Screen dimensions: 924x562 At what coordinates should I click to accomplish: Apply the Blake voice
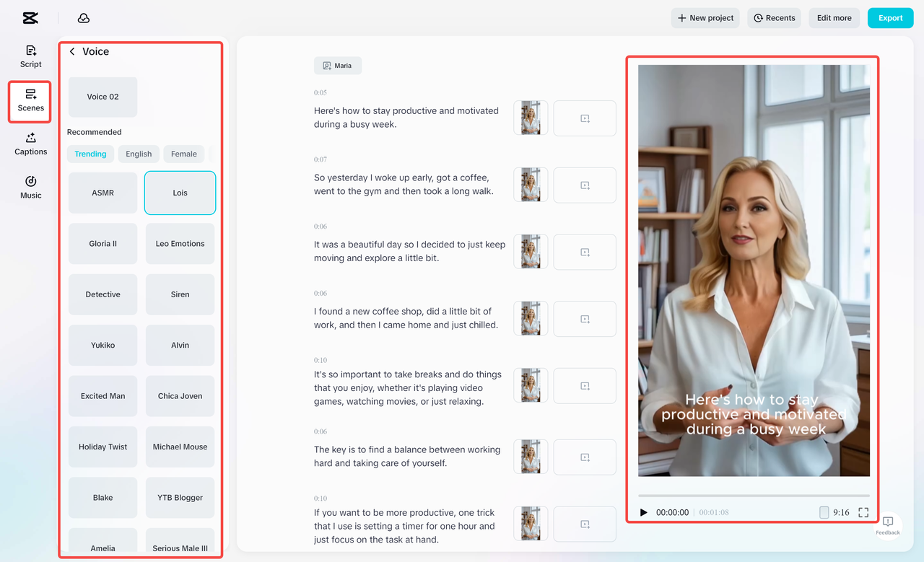103,498
